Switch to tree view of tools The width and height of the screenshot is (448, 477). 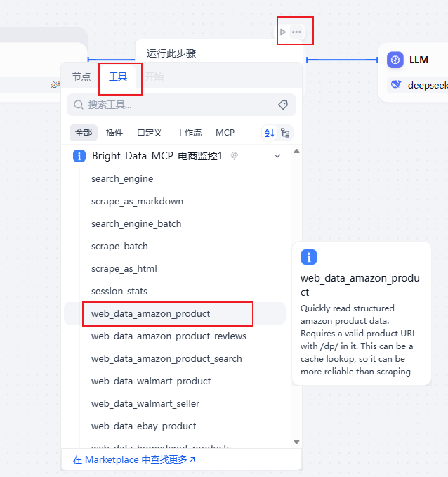tap(285, 133)
